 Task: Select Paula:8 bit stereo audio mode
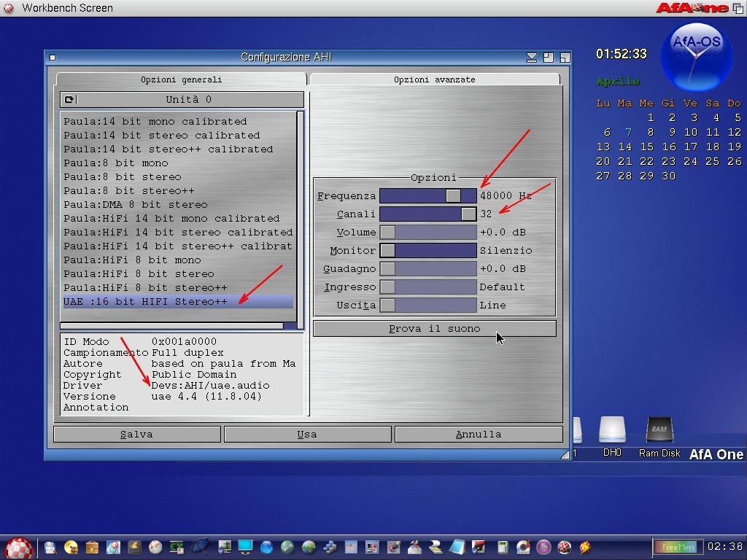click(x=123, y=177)
